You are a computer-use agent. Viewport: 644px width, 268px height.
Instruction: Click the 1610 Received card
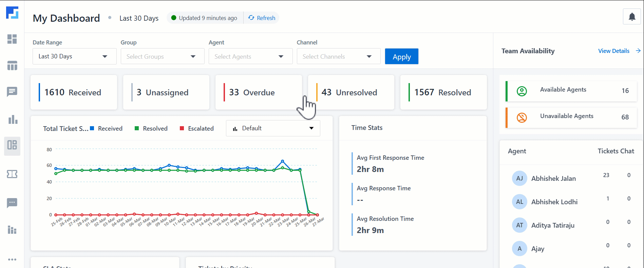tap(74, 92)
